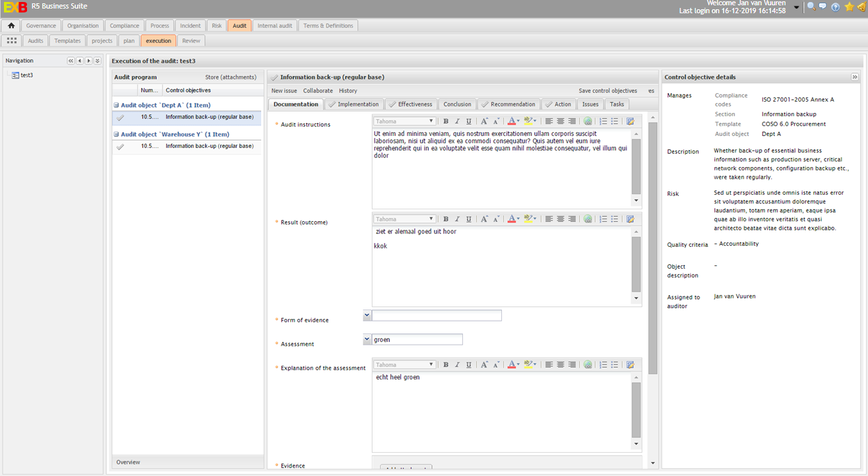Screen dimensions: 868x476
Task: Open the Internal audit module tab
Action: pyautogui.click(x=274, y=26)
